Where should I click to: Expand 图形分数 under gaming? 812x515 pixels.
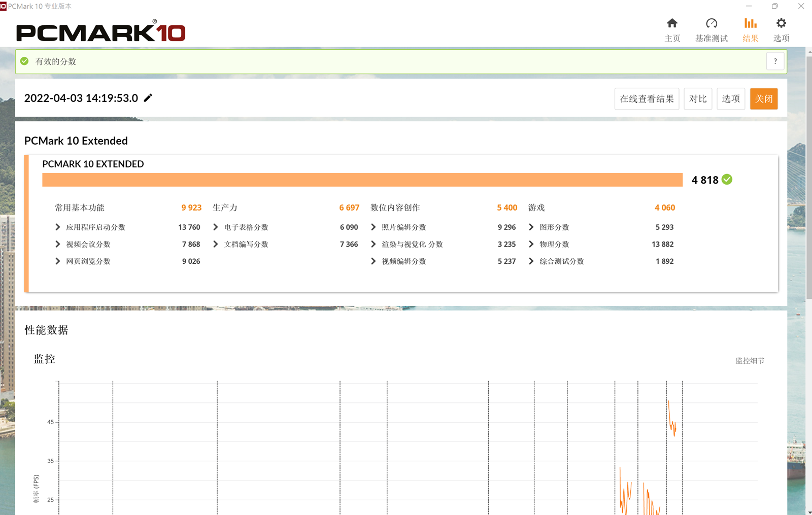(x=531, y=227)
